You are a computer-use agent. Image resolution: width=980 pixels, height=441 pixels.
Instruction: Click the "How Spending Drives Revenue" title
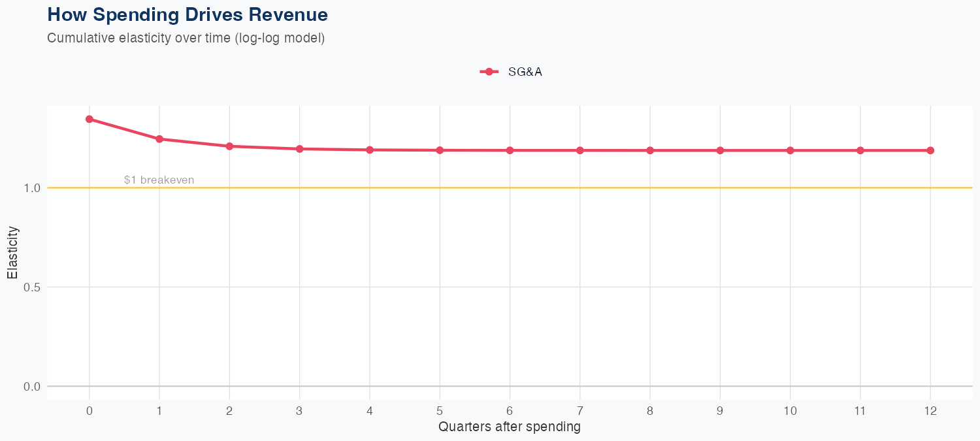(188, 14)
